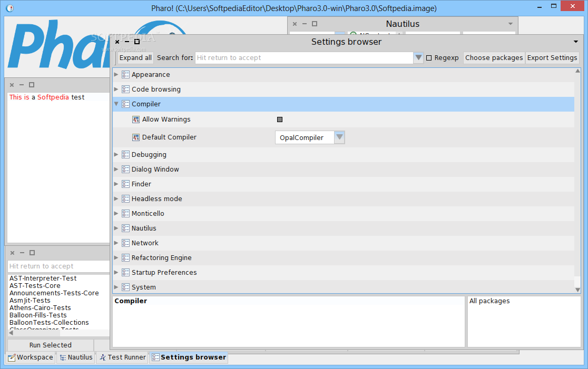Switch to the Nautilus taskbar tab

pos(75,357)
